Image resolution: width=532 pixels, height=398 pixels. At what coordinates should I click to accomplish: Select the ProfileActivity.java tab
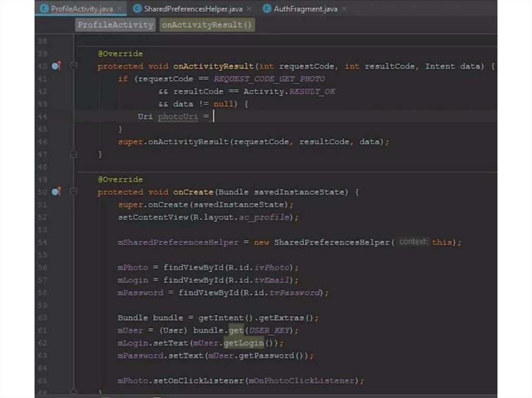(82, 9)
